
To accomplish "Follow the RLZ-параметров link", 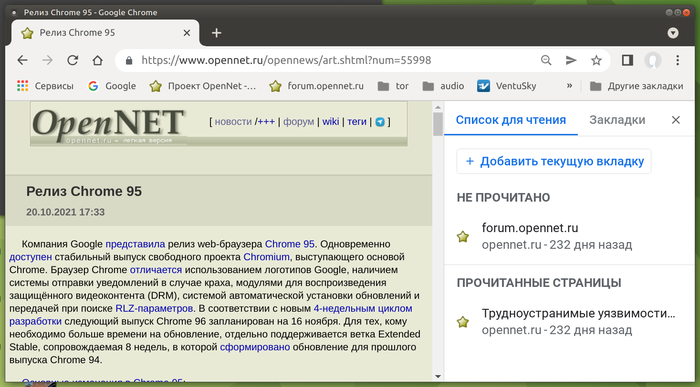I will click(154, 308).
